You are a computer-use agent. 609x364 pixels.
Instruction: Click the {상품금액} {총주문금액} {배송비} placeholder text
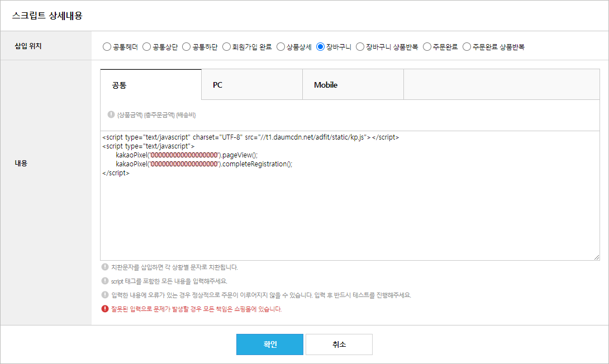pyautogui.click(x=156, y=115)
